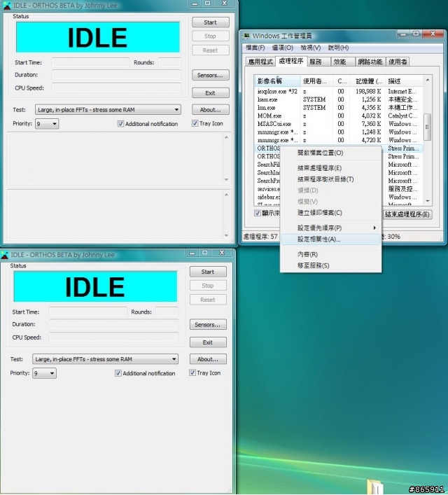Switch to 處理程序 tab

tap(291, 61)
